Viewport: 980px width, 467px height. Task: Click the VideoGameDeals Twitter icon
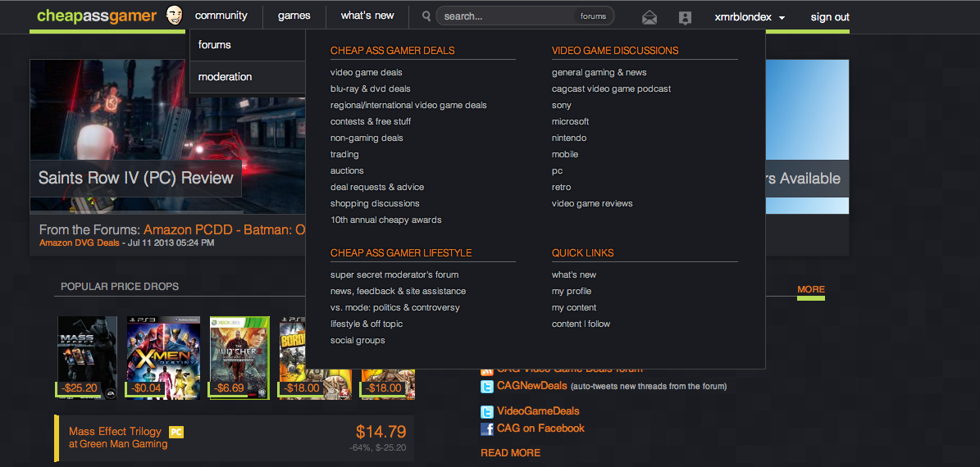tap(487, 411)
